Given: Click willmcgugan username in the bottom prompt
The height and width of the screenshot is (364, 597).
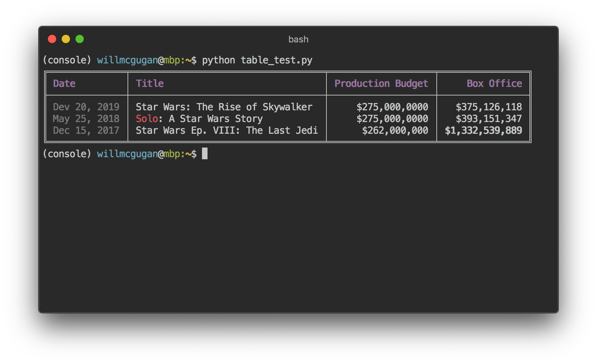Looking at the screenshot, I should tap(127, 154).
